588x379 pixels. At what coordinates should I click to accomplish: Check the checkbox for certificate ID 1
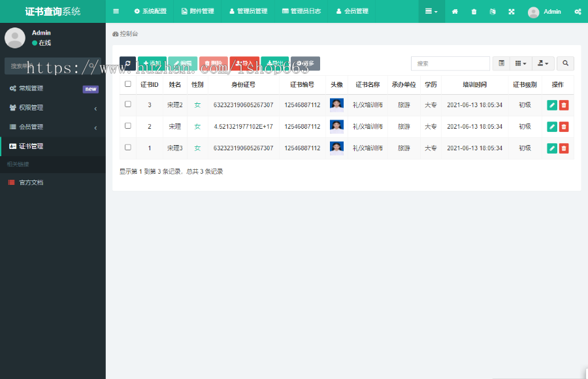point(128,148)
